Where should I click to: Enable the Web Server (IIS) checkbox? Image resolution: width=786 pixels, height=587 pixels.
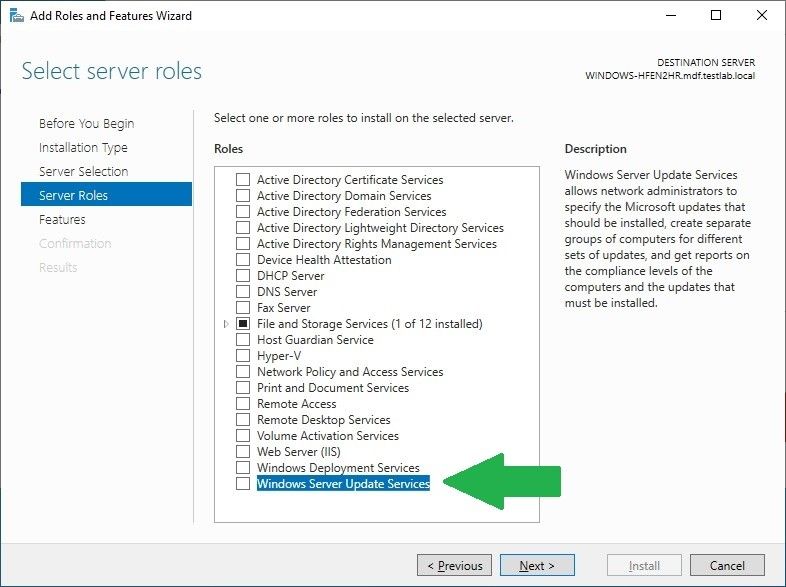[243, 452]
